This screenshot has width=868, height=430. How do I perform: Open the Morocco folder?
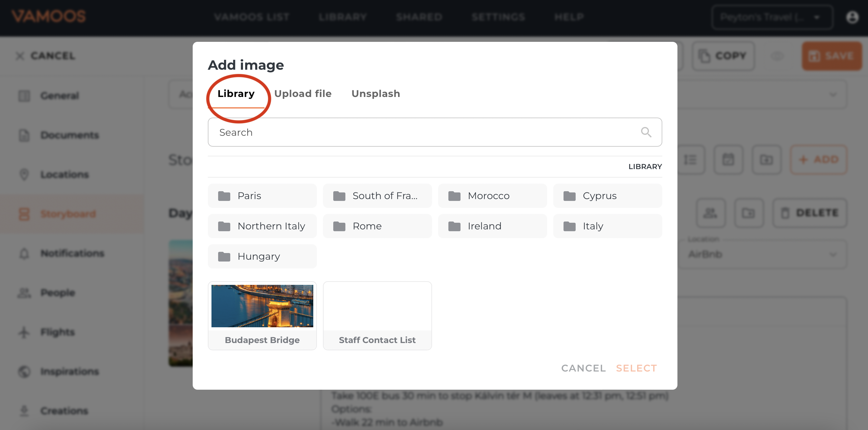[492, 196]
